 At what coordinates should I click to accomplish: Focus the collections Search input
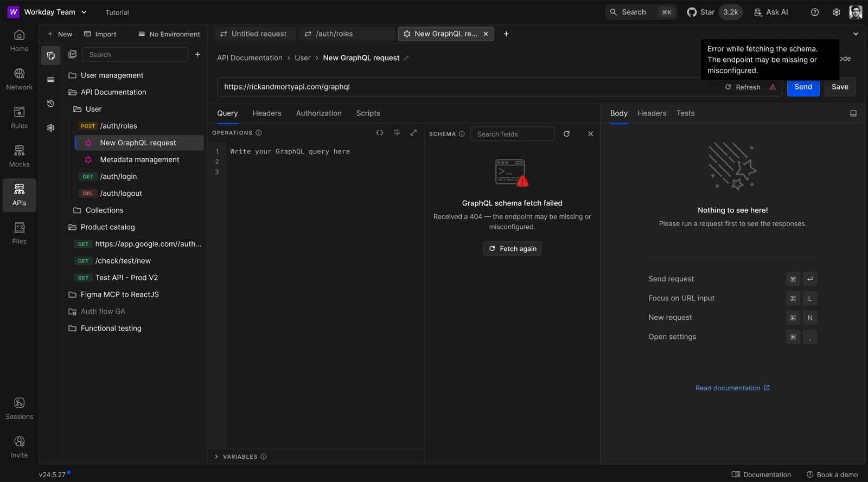(x=135, y=54)
